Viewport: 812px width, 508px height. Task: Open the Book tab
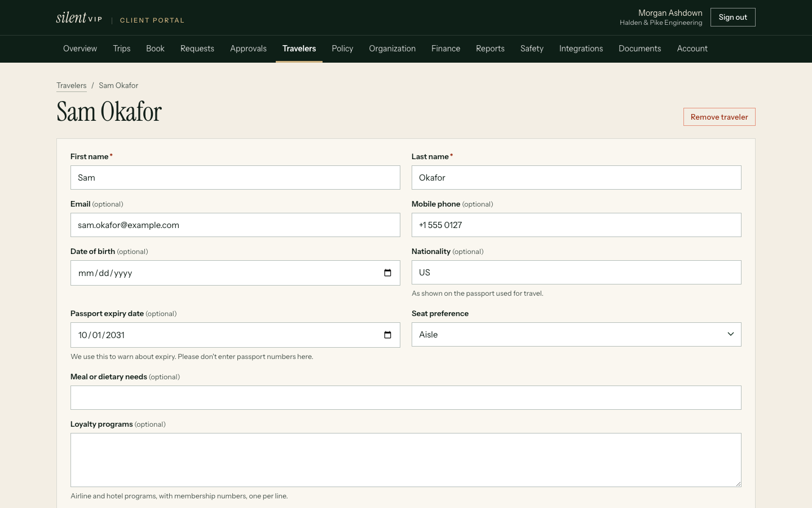pos(155,49)
